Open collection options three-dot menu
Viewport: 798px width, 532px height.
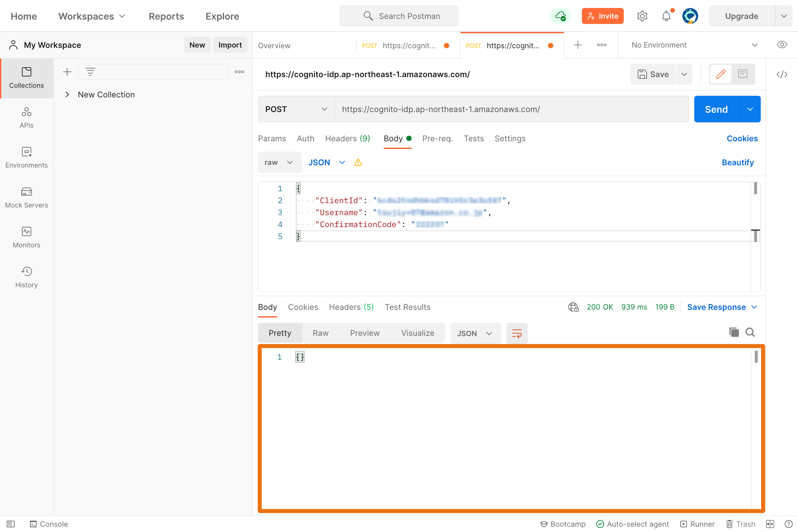tap(239, 72)
